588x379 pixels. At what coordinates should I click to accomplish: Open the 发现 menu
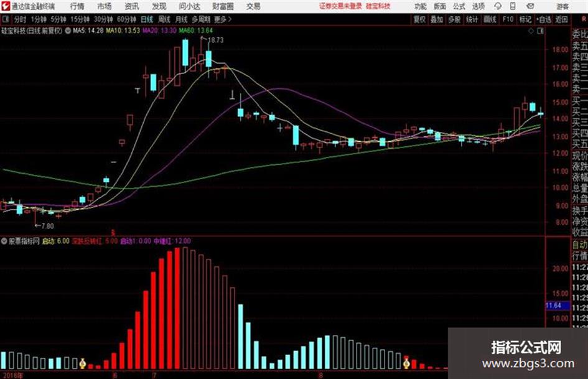[159, 6]
